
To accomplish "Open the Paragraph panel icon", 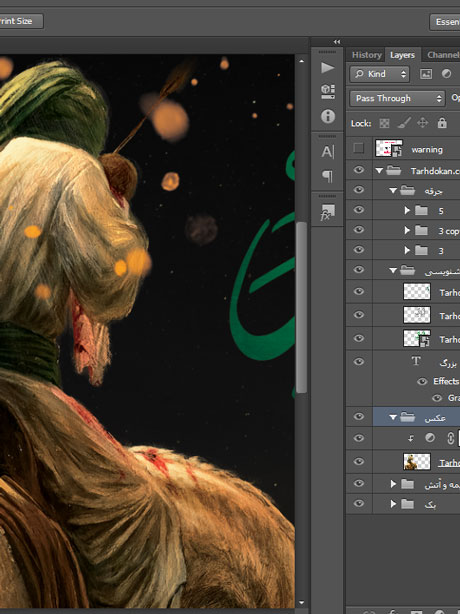I will (x=328, y=176).
